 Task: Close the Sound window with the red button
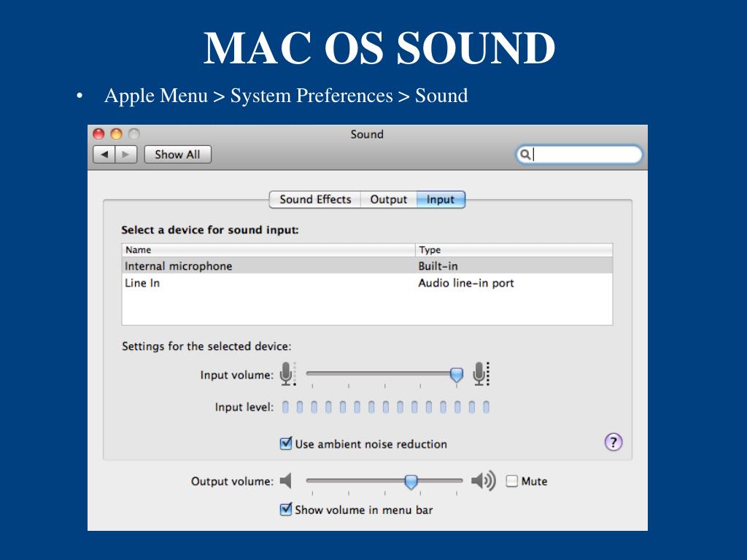(98, 134)
